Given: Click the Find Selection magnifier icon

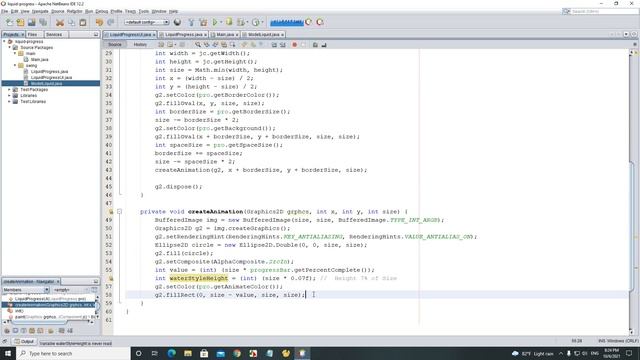Looking at the screenshot, I should (x=198, y=44).
